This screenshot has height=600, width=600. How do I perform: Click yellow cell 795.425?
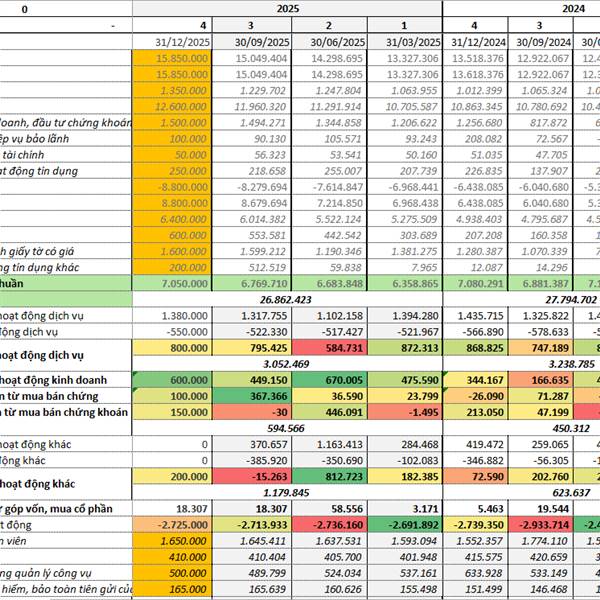pyautogui.click(x=252, y=347)
